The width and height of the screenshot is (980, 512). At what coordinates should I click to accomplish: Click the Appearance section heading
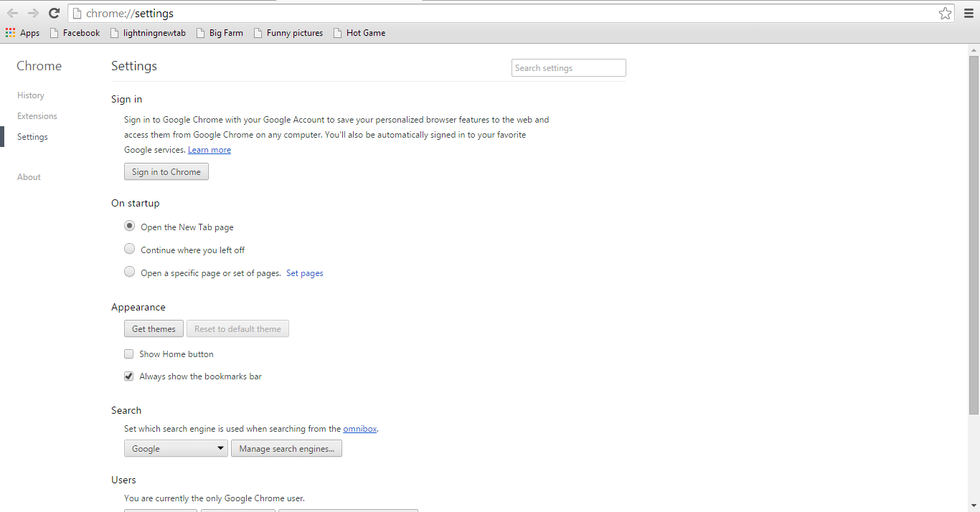(x=138, y=308)
